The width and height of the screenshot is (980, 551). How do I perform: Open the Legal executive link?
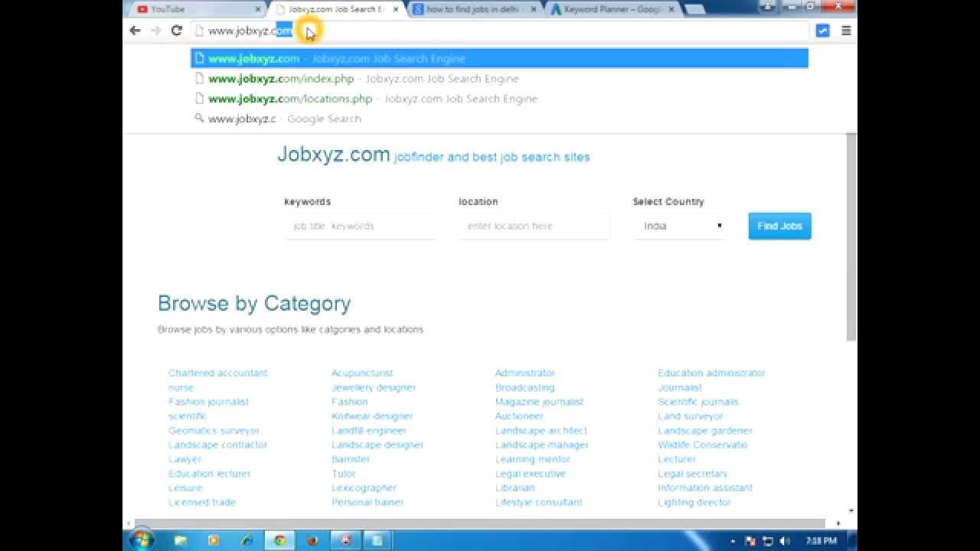coord(530,474)
